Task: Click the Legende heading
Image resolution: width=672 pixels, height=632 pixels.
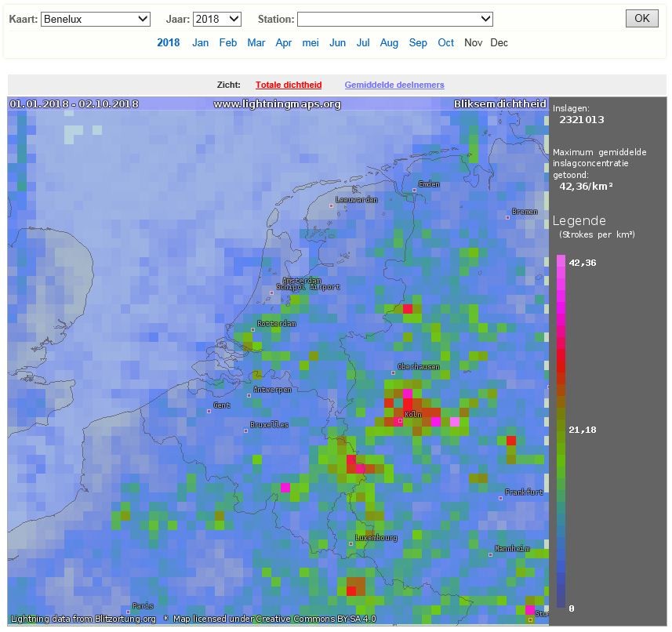Action: coord(579,220)
